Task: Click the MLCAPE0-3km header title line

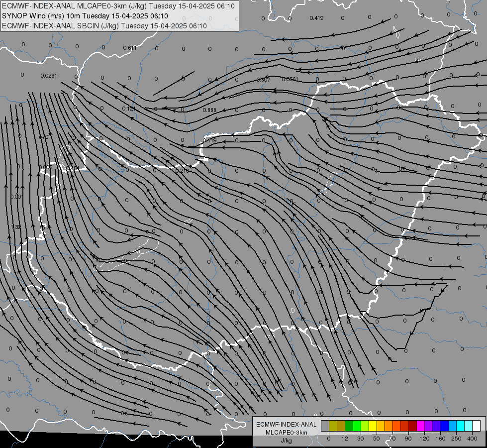Action: coord(118,6)
